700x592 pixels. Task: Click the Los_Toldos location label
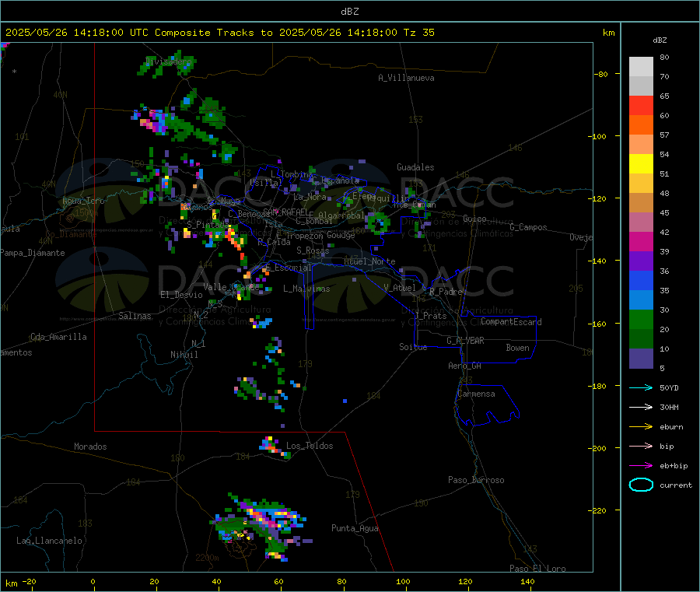coord(310,446)
